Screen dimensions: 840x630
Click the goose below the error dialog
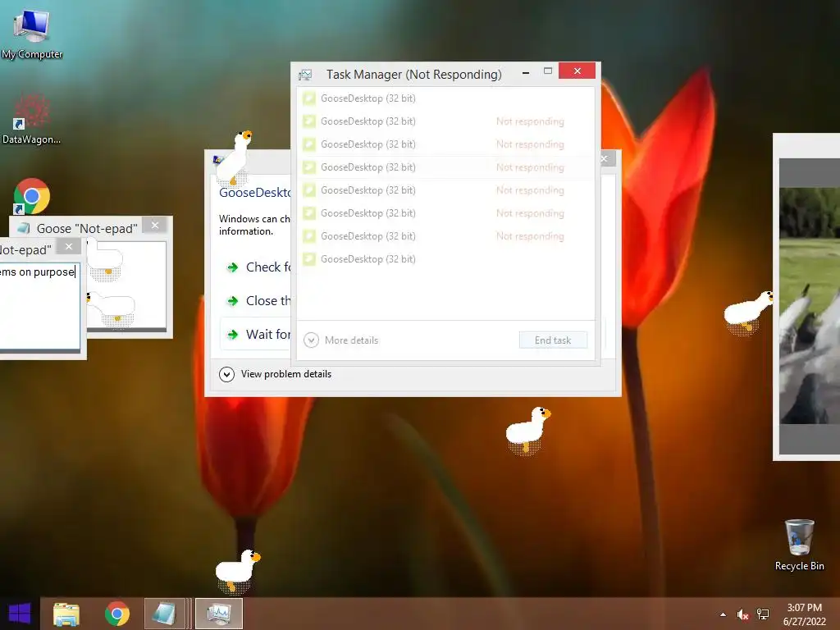527,431
